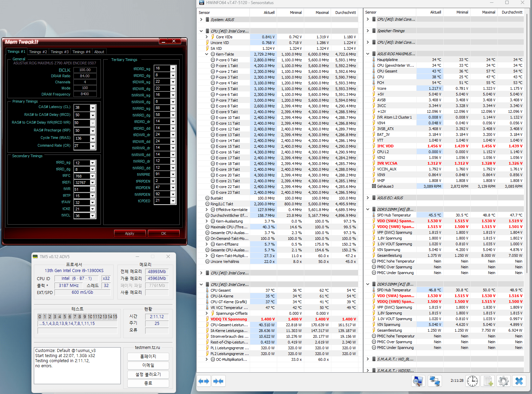
Task: Click the DRAM Frequency field showing 8400
Action: coord(85,94)
